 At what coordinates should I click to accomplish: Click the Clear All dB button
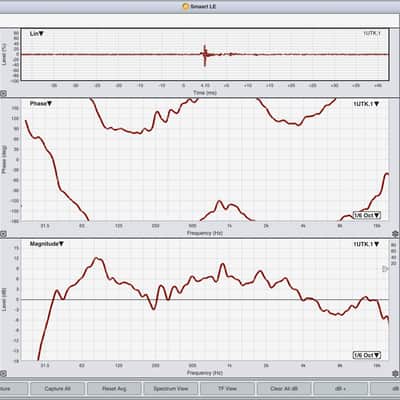(284, 389)
